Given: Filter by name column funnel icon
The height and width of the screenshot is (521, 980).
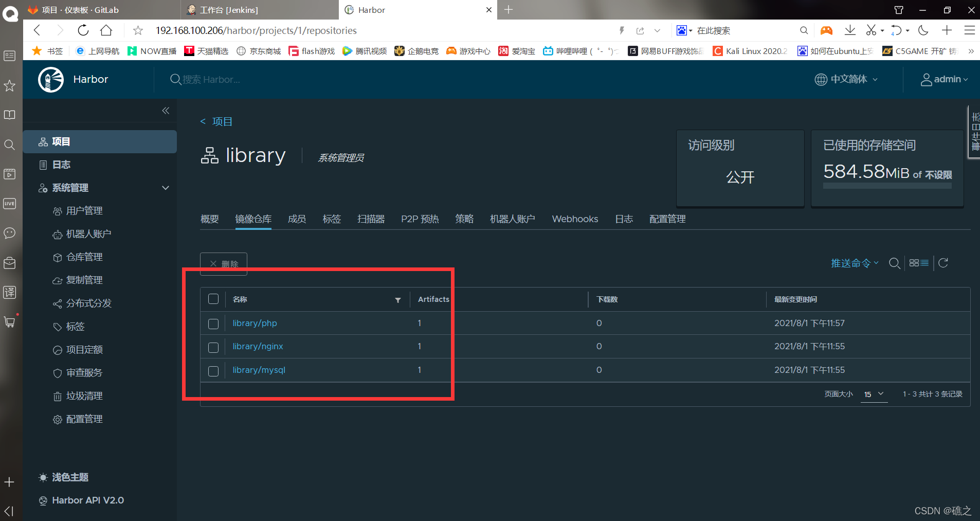Looking at the screenshot, I should (397, 300).
